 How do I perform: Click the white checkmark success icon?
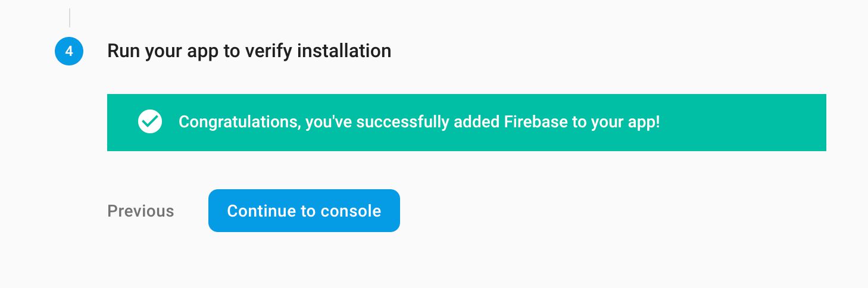pos(150,122)
